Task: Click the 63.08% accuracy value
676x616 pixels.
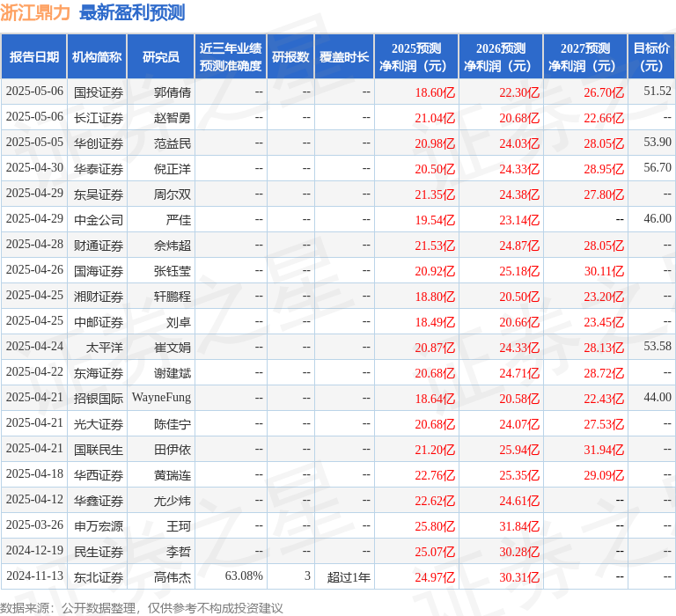Action: 244,576
